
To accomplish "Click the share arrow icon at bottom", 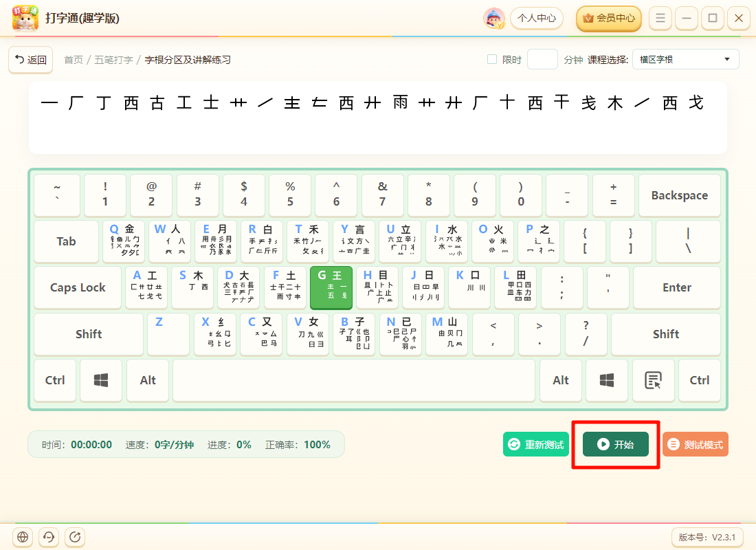I will (75, 536).
